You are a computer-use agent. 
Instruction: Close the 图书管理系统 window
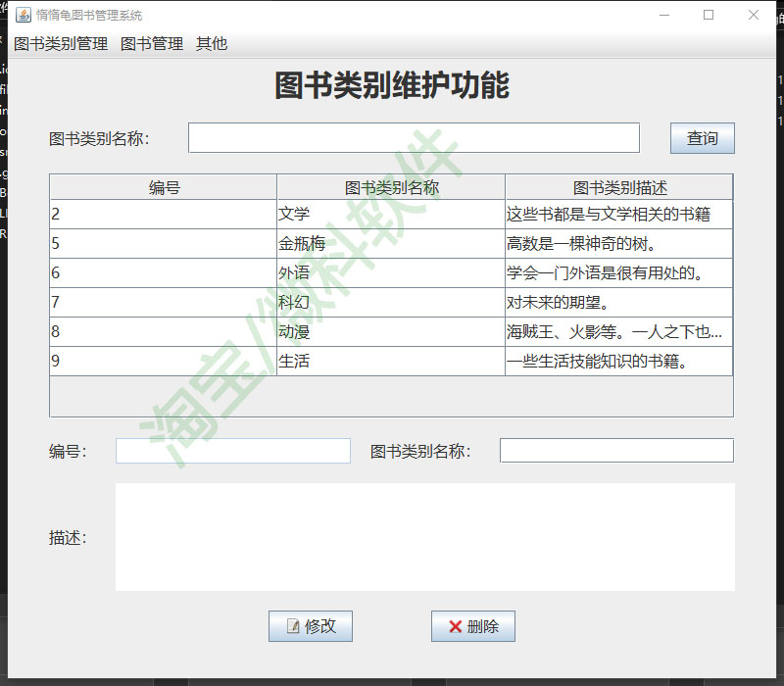754,15
